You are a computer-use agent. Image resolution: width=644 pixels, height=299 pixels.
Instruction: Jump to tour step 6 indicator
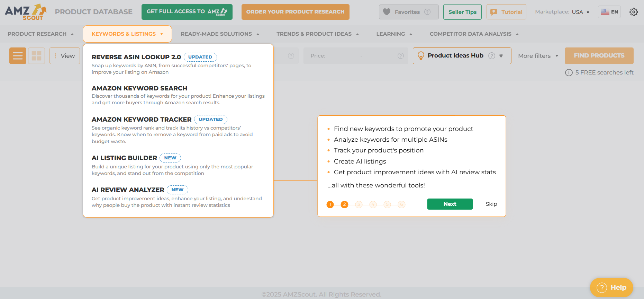[x=401, y=204]
